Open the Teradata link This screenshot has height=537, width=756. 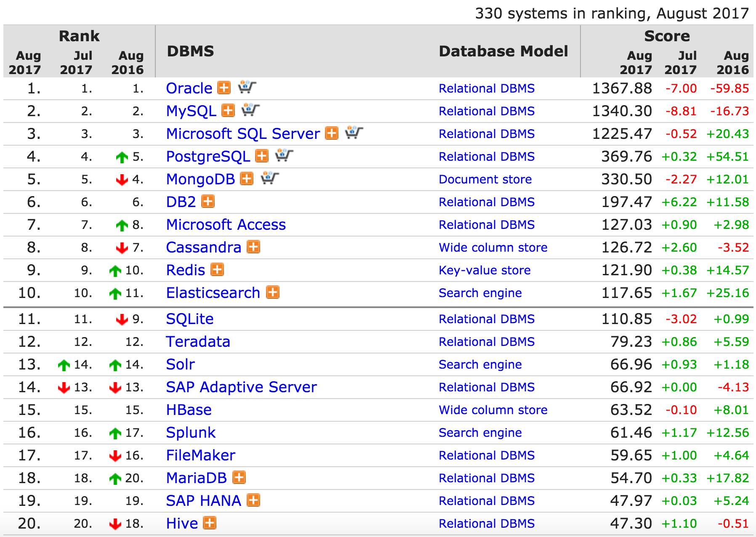click(x=198, y=342)
